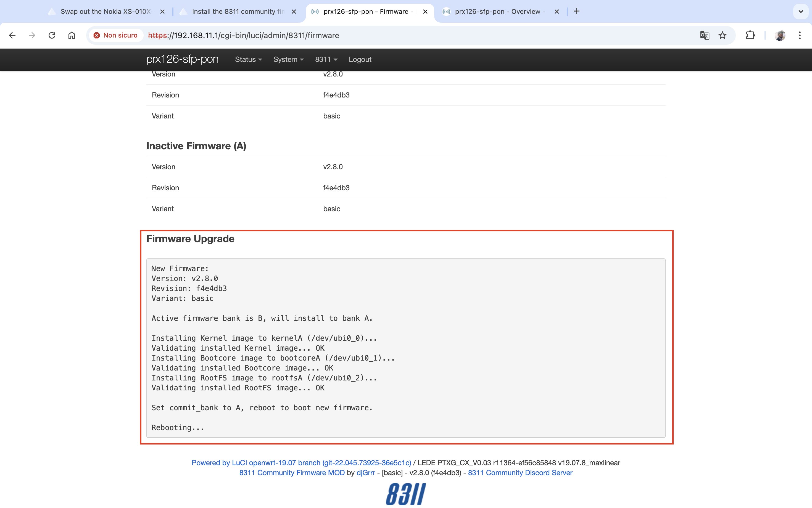
Task: Open the tab search chevron
Action: point(801,11)
